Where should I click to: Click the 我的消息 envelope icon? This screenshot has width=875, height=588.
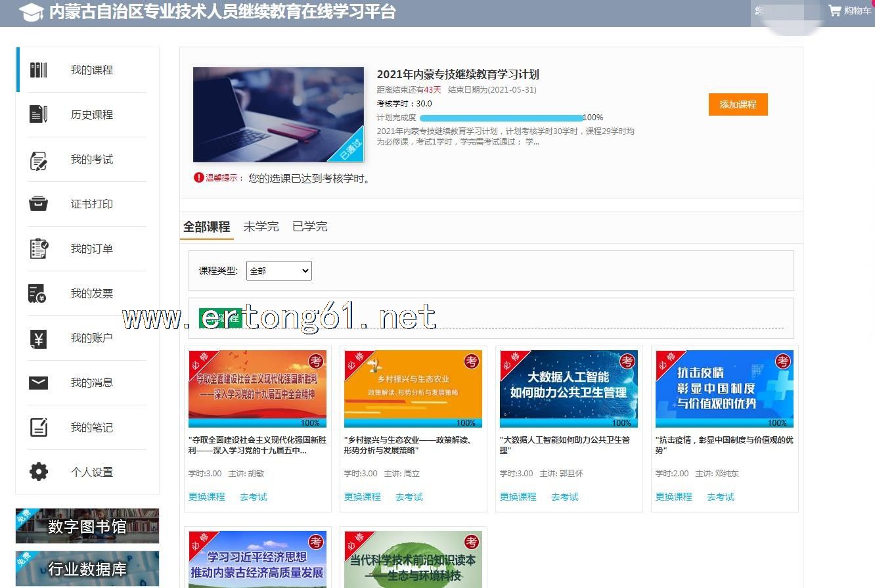pyautogui.click(x=39, y=382)
